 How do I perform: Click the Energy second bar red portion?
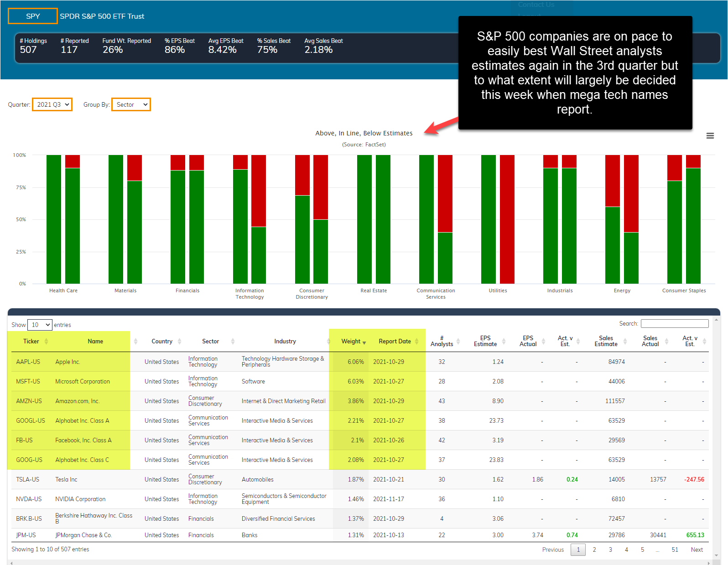pos(631,194)
